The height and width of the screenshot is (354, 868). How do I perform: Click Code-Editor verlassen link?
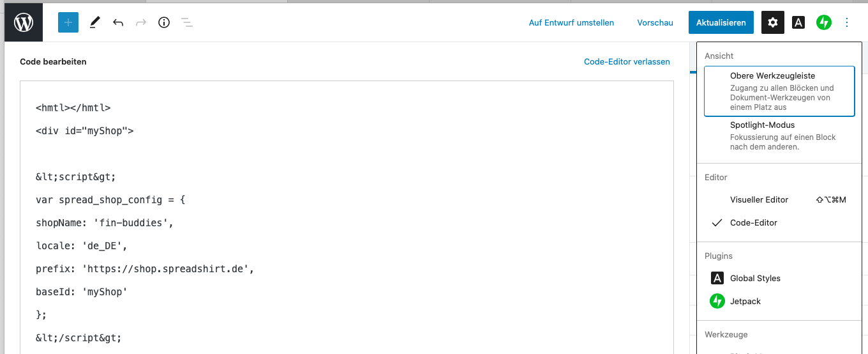pos(627,62)
